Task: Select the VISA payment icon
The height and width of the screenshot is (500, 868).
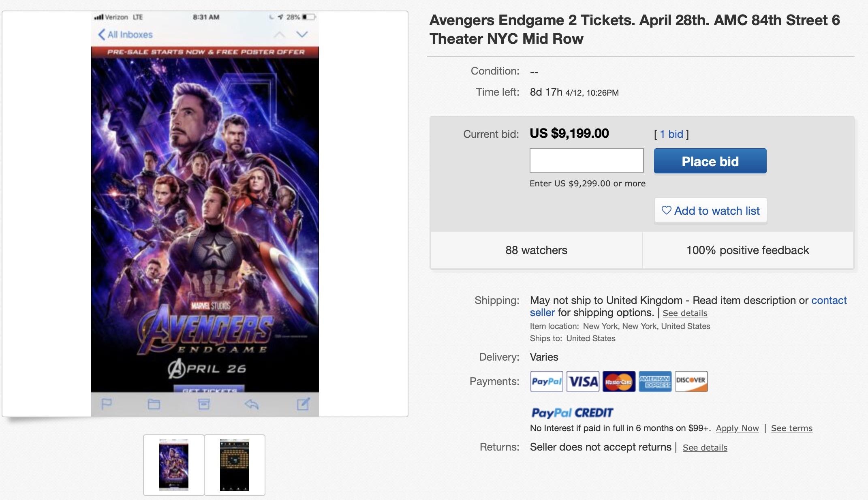Action: click(583, 381)
